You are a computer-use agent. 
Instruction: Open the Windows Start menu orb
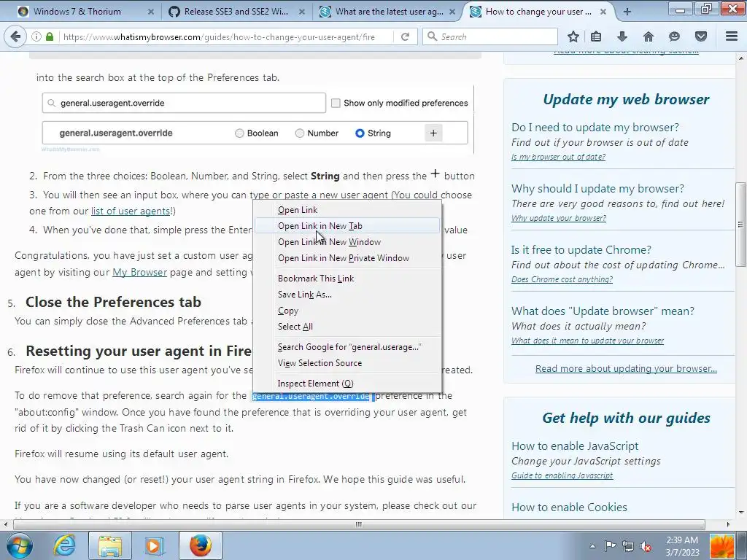point(20,545)
